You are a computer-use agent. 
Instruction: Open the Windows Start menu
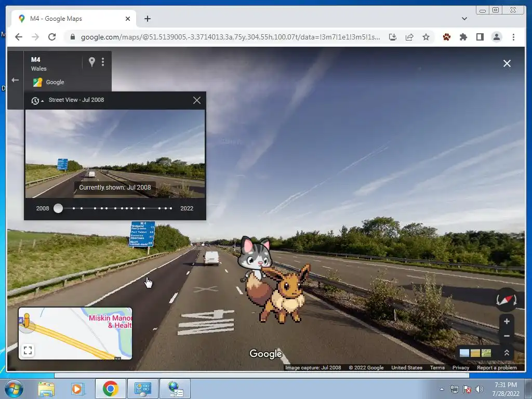point(14,389)
